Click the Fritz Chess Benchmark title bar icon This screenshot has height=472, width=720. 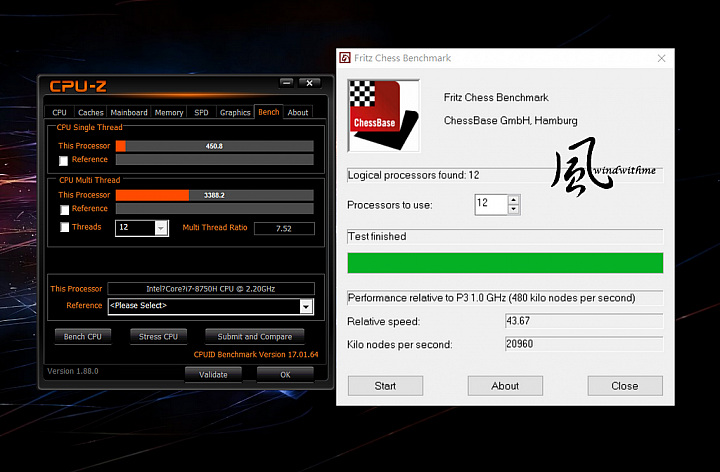(345, 58)
